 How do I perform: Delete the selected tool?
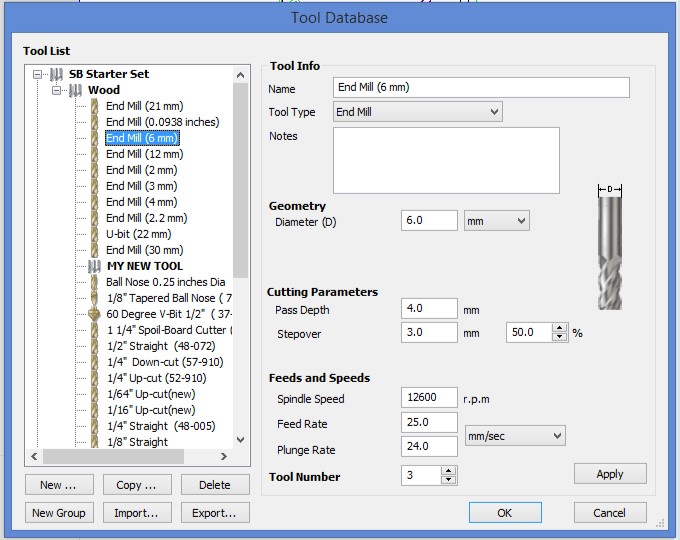coord(215,485)
